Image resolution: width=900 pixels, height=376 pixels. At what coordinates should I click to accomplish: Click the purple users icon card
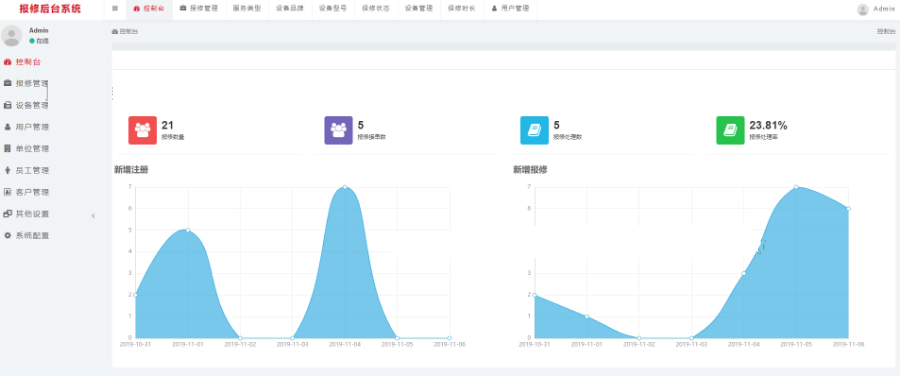click(339, 130)
